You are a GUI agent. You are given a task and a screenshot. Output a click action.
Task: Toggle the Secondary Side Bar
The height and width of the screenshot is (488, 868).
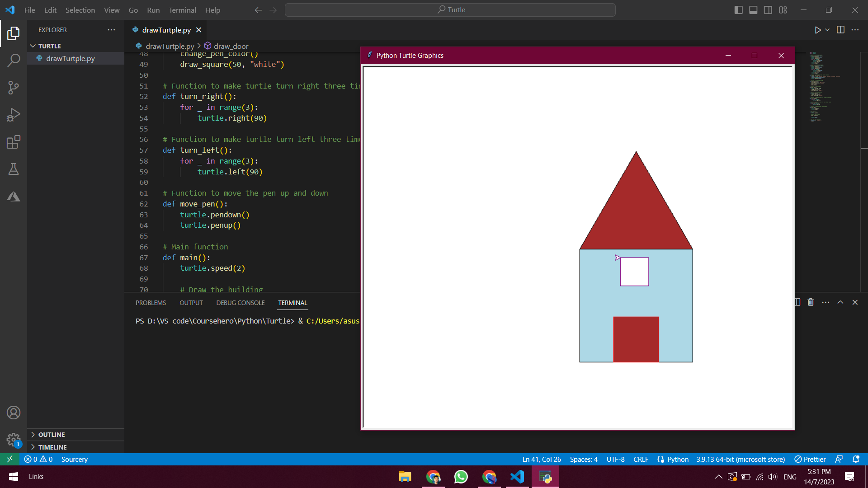pos(768,9)
